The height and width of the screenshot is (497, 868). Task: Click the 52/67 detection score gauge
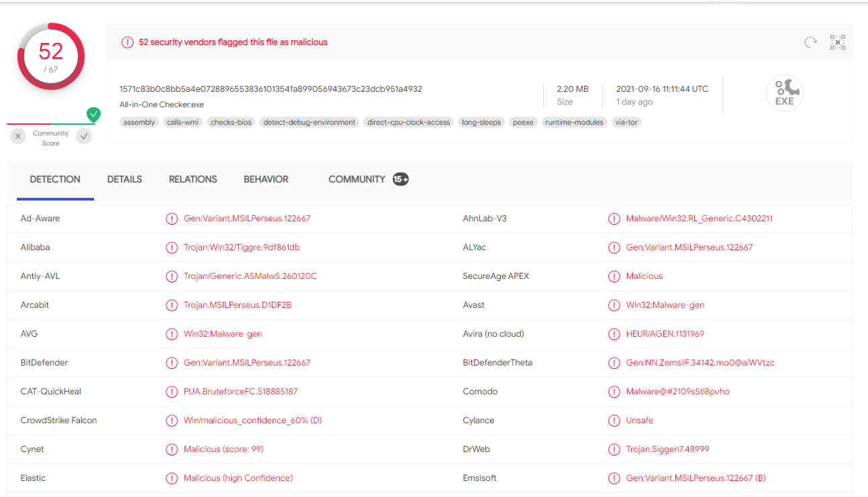[51, 56]
